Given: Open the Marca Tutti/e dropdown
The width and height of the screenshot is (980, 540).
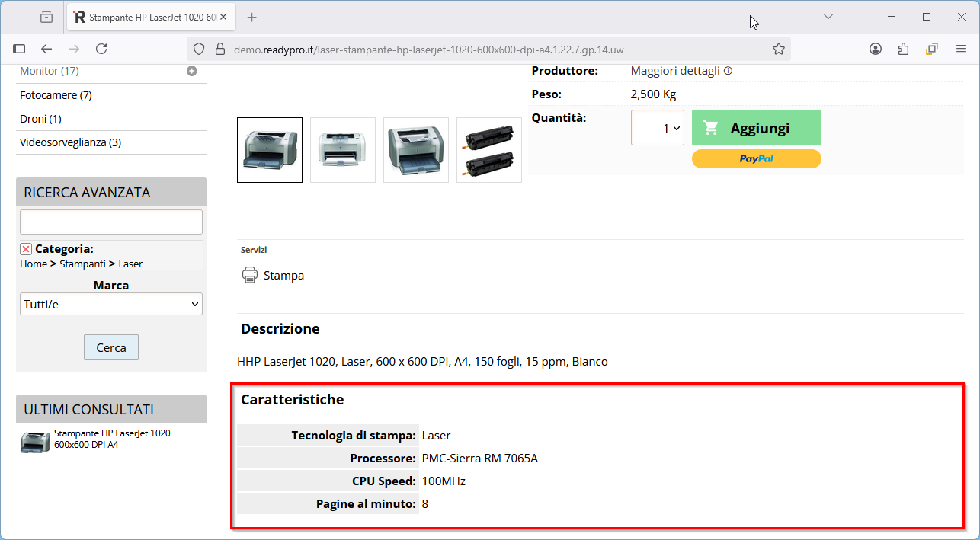Looking at the screenshot, I should point(111,304).
